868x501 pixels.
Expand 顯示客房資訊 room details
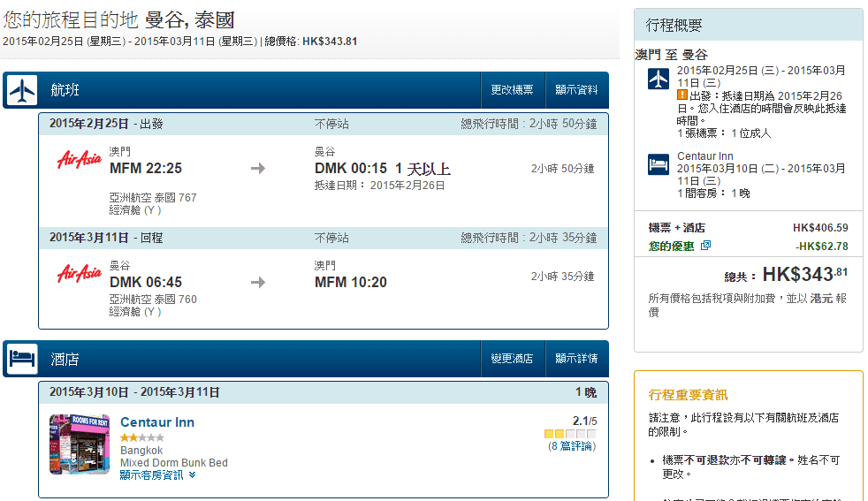pyautogui.click(x=152, y=475)
